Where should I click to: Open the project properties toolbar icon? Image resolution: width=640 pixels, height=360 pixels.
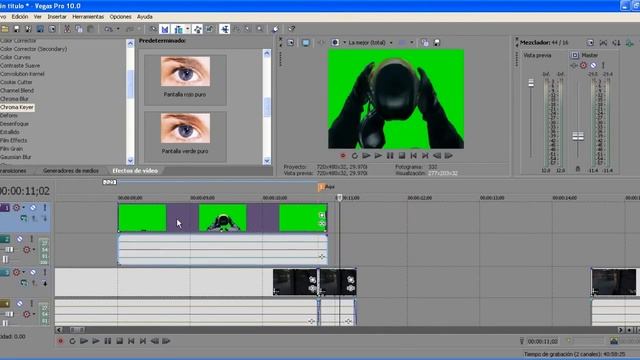point(52,29)
